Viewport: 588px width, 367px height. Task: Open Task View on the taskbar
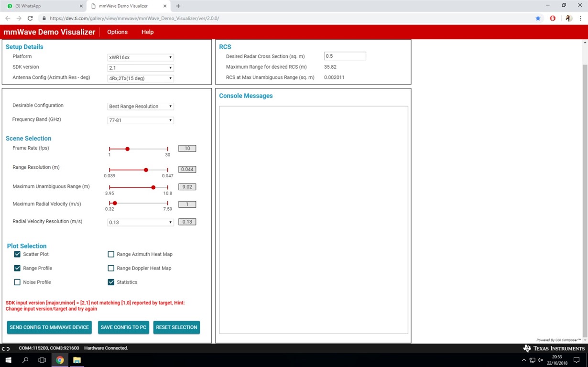[42, 360]
